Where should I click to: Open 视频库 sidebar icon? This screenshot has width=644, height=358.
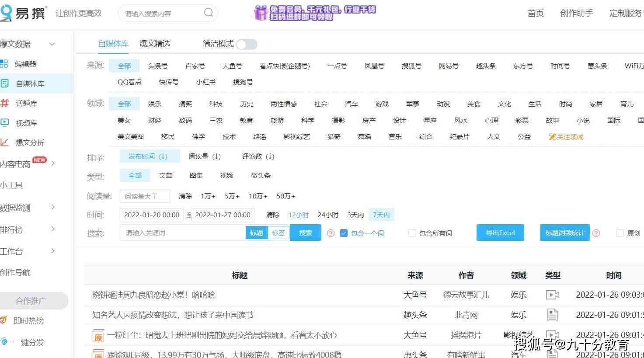pos(4,123)
